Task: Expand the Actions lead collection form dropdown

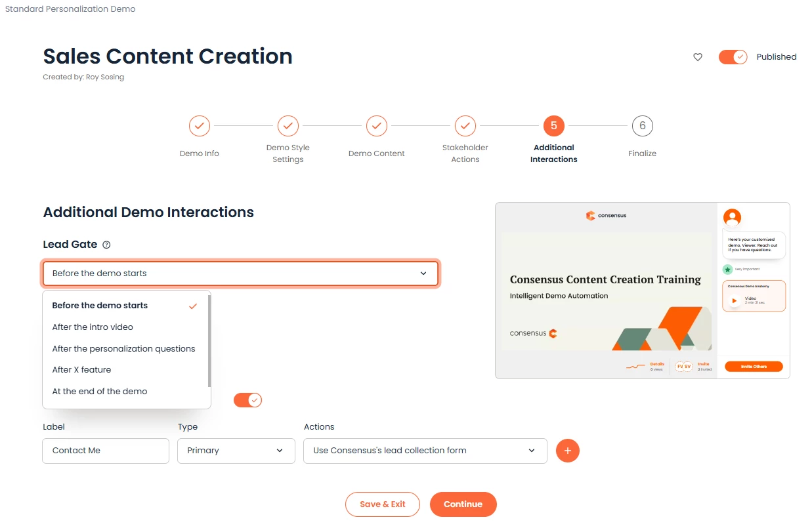Action: click(x=425, y=451)
